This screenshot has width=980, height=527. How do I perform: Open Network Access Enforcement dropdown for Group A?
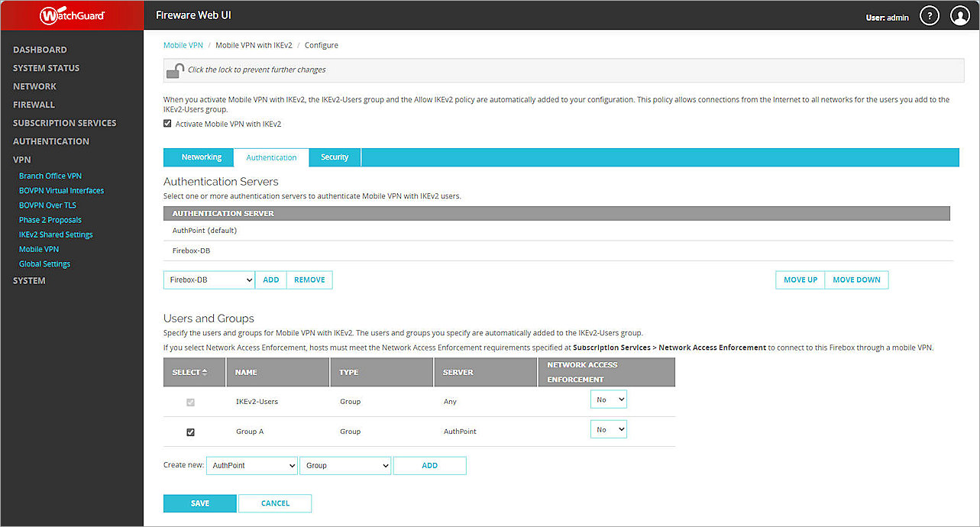click(608, 428)
